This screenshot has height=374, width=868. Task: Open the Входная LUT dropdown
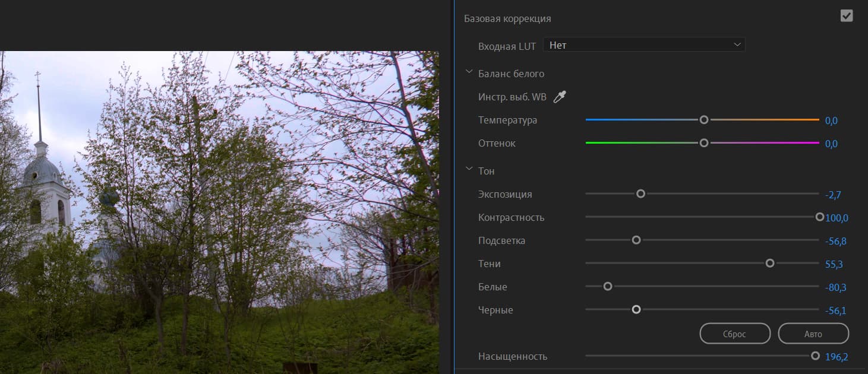[x=644, y=45]
